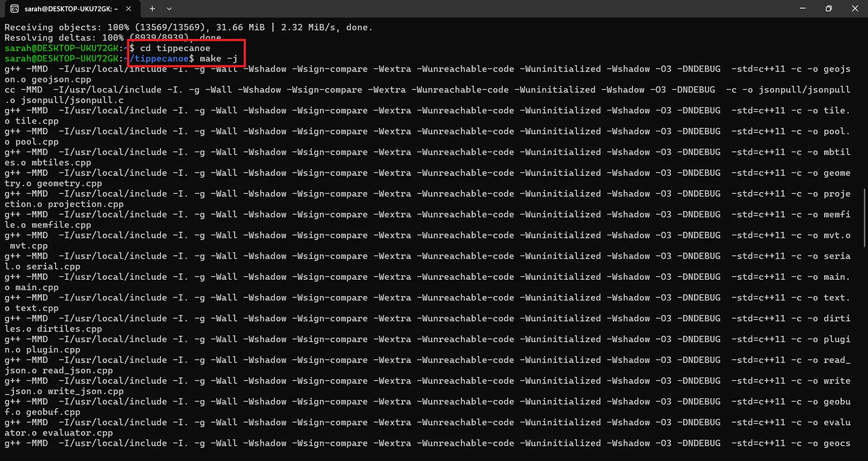Viewport: 868px width, 461px height.
Task: Click the 'o tile.cpp' text
Action: (31, 121)
